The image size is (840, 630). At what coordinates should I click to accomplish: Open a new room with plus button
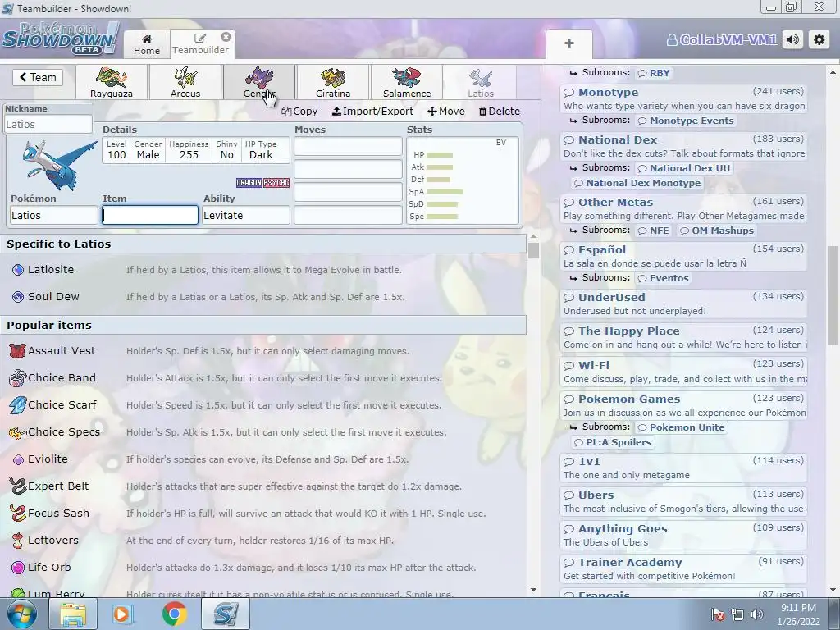[x=569, y=43]
